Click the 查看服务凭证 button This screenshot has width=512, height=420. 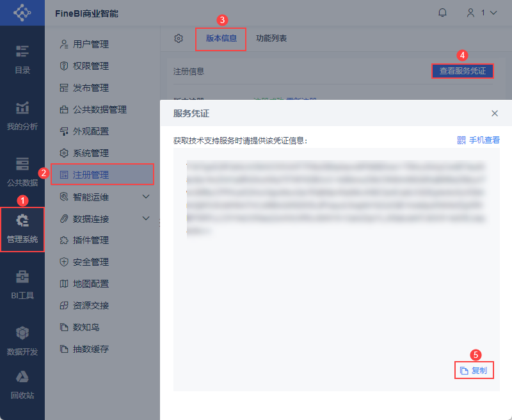[462, 71]
